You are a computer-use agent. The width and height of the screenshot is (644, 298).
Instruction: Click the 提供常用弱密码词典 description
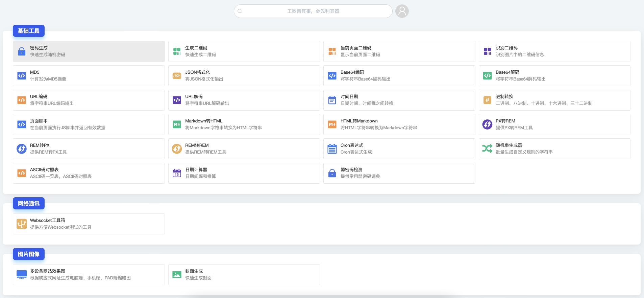click(360, 177)
